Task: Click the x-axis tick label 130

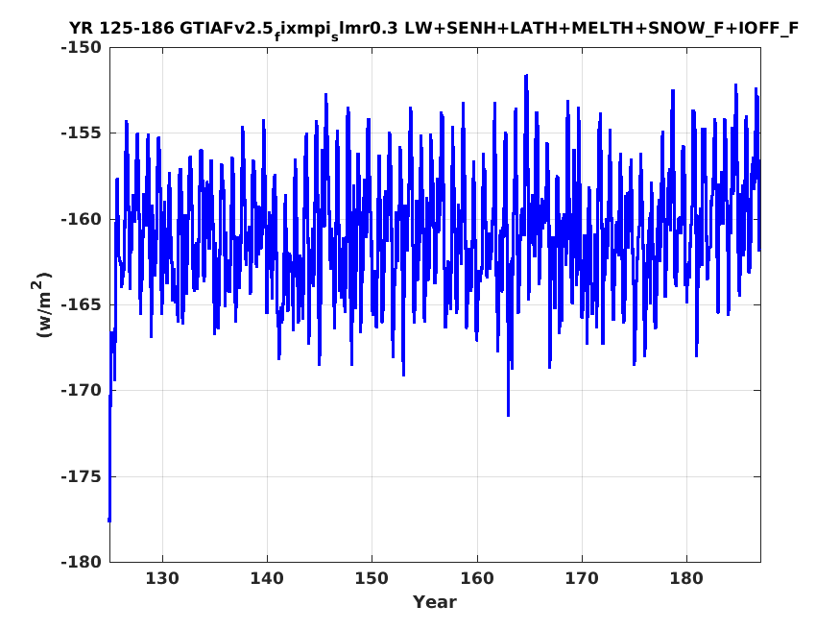Action: [x=162, y=578]
